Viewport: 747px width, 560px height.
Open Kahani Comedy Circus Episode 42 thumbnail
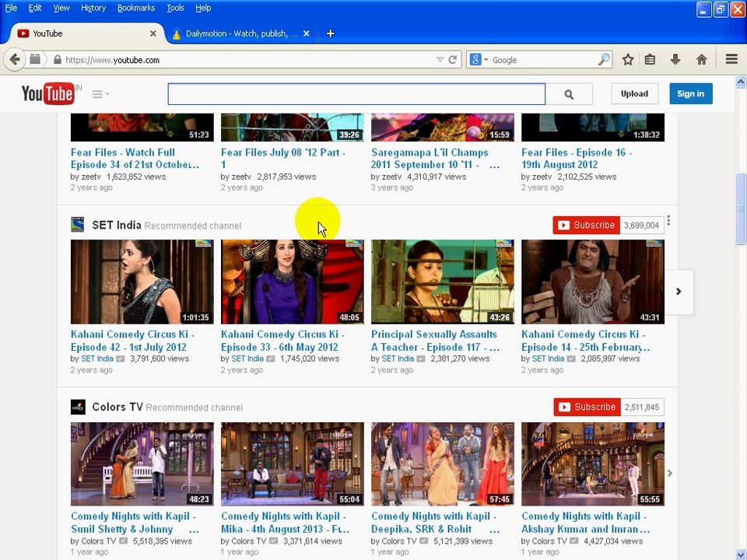point(142,282)
